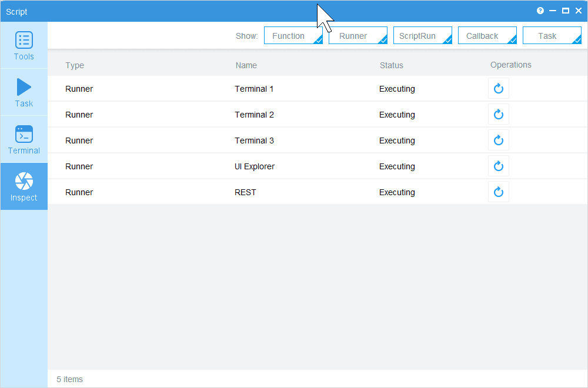Select the REST name cell

(245, 192)
